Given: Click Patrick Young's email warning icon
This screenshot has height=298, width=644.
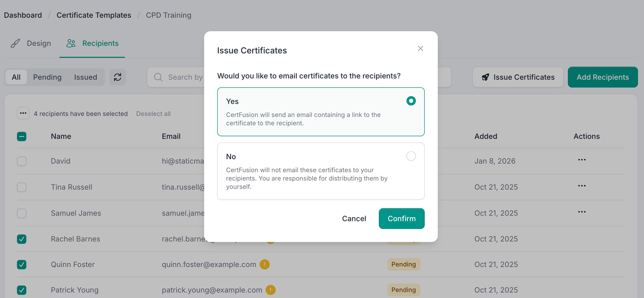Looking at the screenshot, I should click(x=270, y=290).
